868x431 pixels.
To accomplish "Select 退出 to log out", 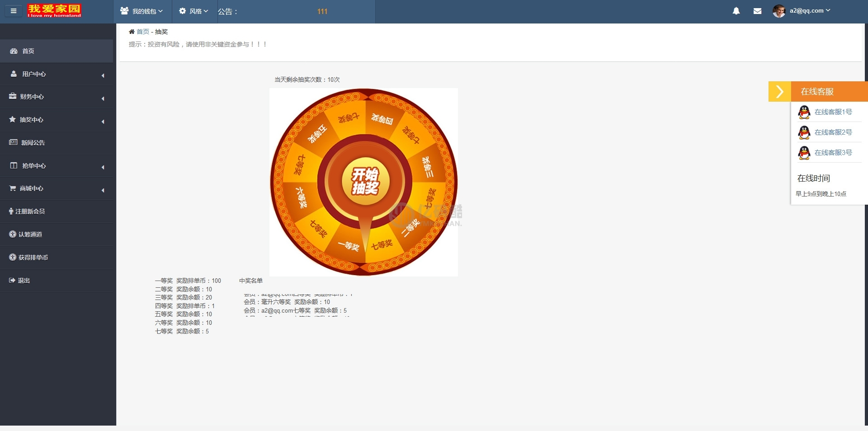I will tap(24, 281).
